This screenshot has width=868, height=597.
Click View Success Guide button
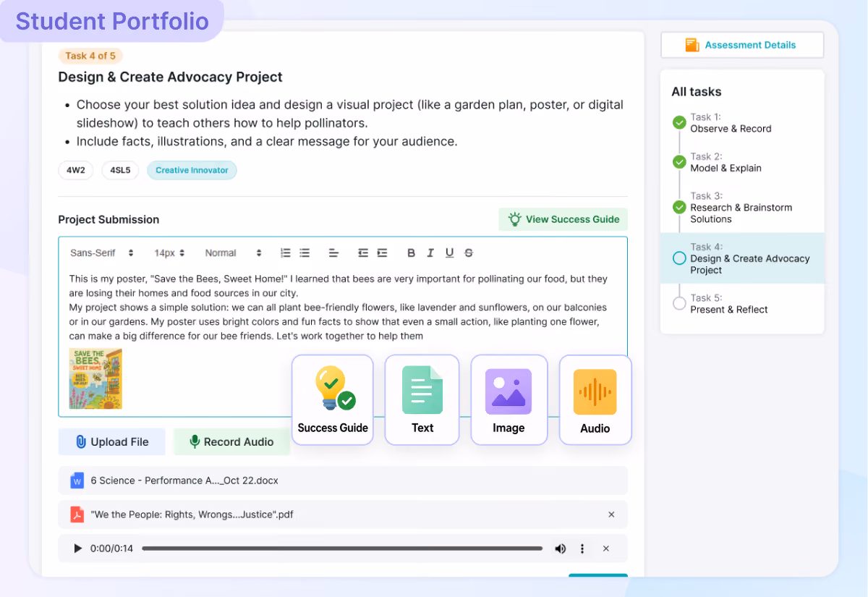coord(563,219)
